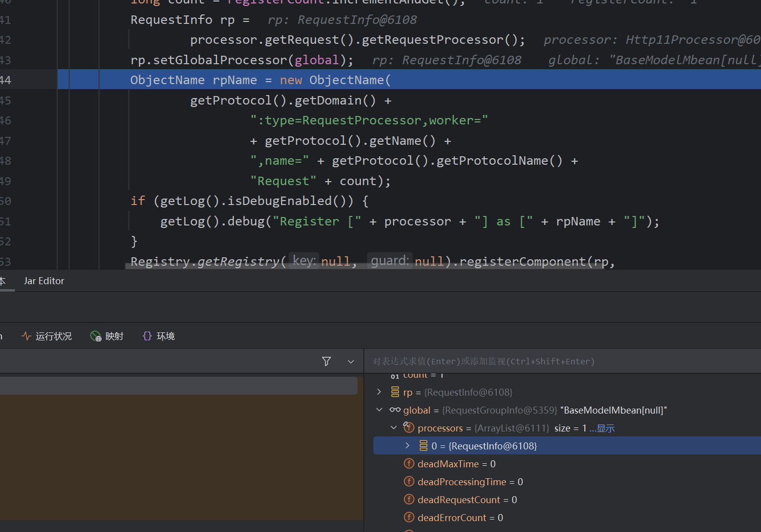Click the field icon beside processors
Screen dimensions: 761x532
point(409,427)
